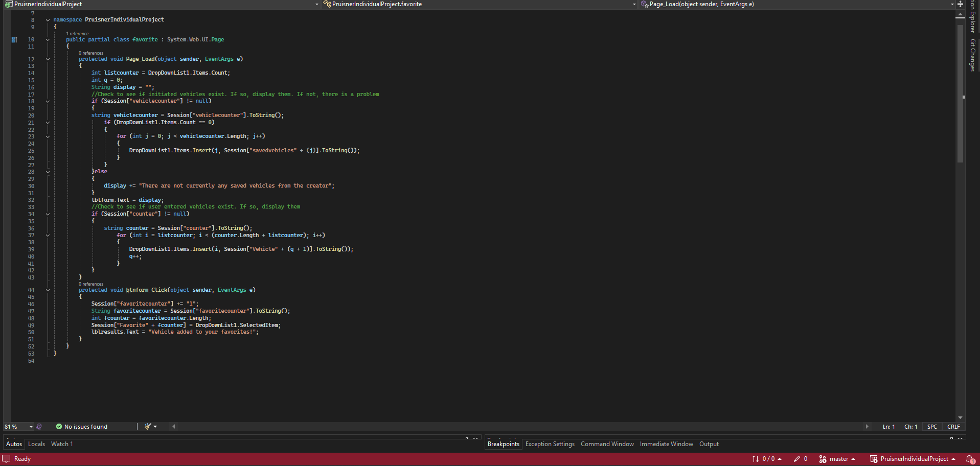Click the 1 reference CodeLens link

tap(77, 34)
